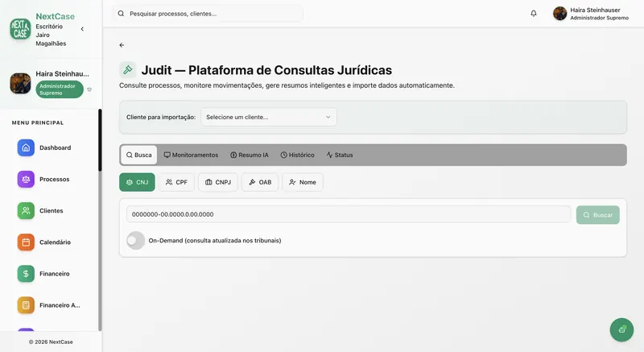Image resolution: width=644 pixels, height=352 pixels.
Task: Select the Nome search type
Action: tap(303, 182)
